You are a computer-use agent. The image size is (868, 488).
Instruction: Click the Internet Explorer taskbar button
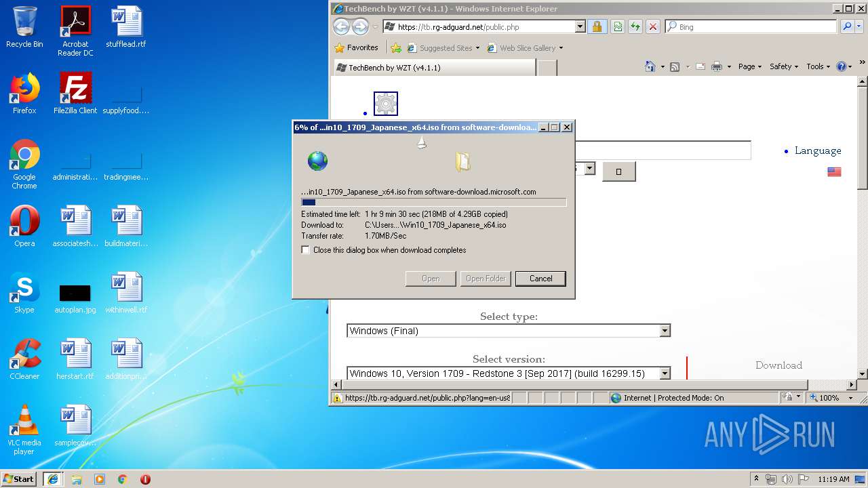pyautogui.click(x=53, y=479)
